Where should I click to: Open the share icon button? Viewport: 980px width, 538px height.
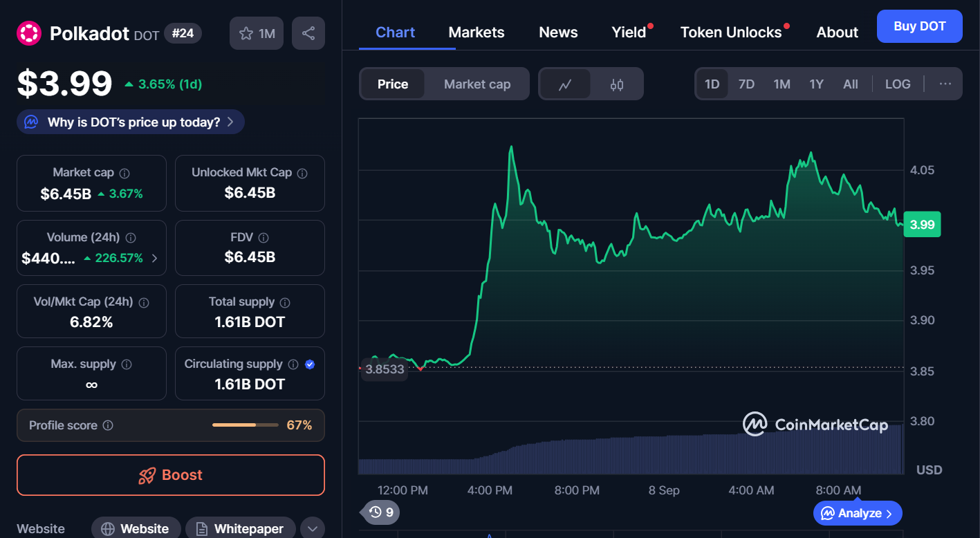pyautogui.click(x=308, y=33)
